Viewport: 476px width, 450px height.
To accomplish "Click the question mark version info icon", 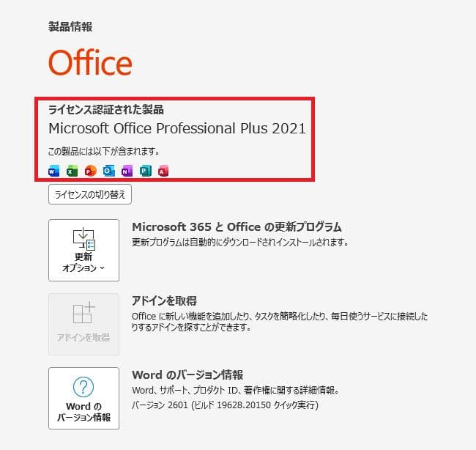I will point(83,387).
